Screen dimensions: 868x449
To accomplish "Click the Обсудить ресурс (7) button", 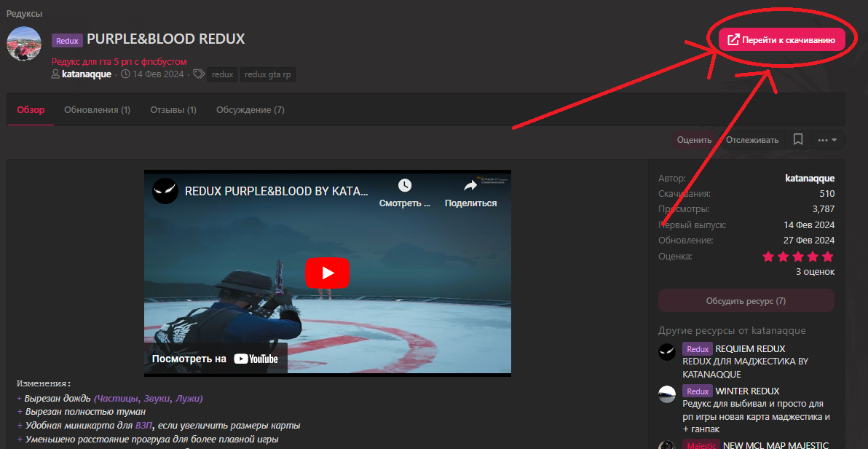I will [x=746, y=301].
